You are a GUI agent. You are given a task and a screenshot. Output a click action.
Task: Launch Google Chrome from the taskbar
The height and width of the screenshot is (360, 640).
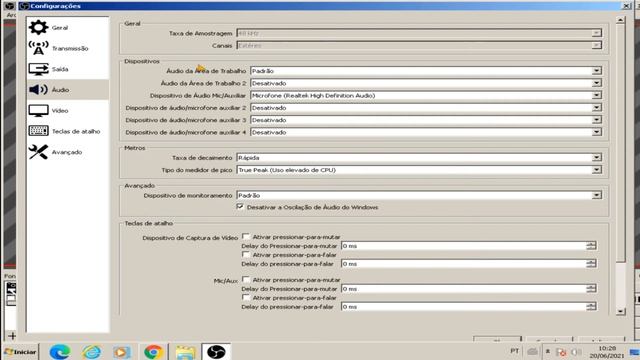153,352
